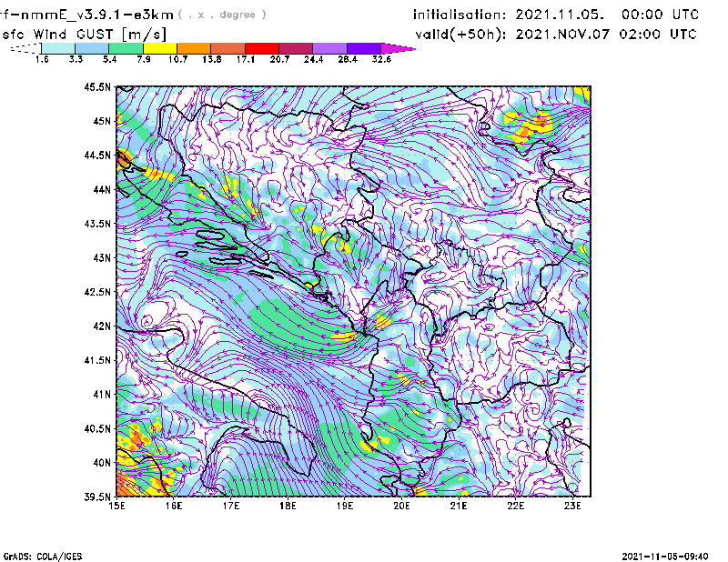The height and width of the screenshot is (562, 728).
Task: Click the legend value '20.7'
Action: [279, 59]
